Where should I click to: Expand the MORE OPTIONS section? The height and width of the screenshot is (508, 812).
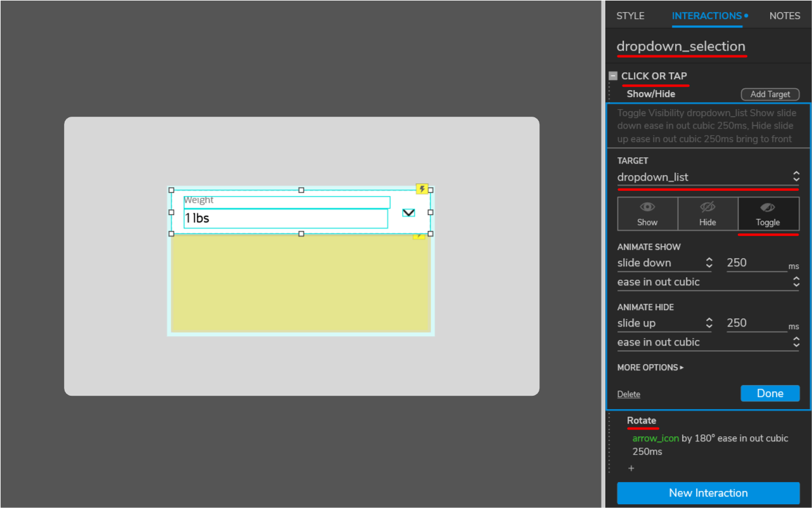point(650,367)
